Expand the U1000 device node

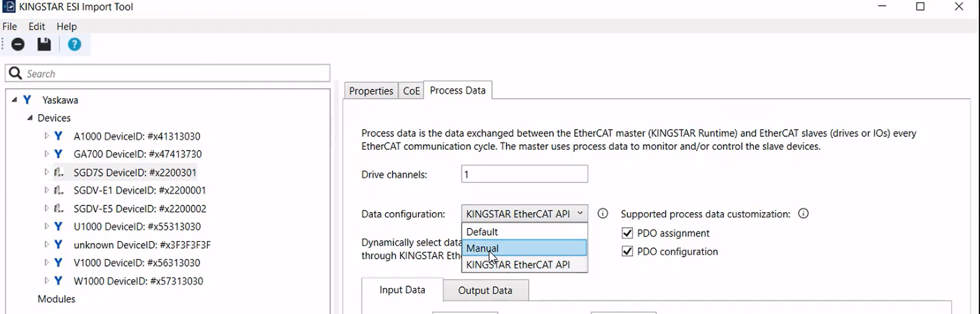(x=46, y=226)
